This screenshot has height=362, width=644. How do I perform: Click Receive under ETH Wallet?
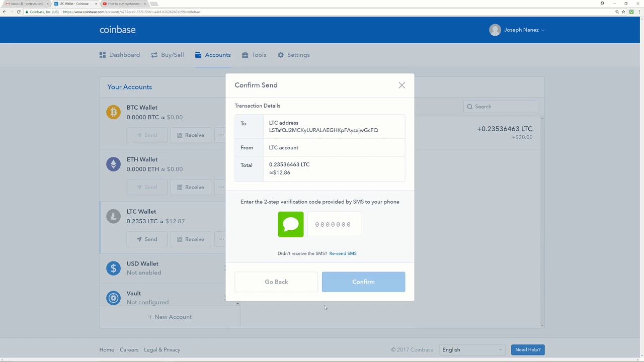pos(191,187)
